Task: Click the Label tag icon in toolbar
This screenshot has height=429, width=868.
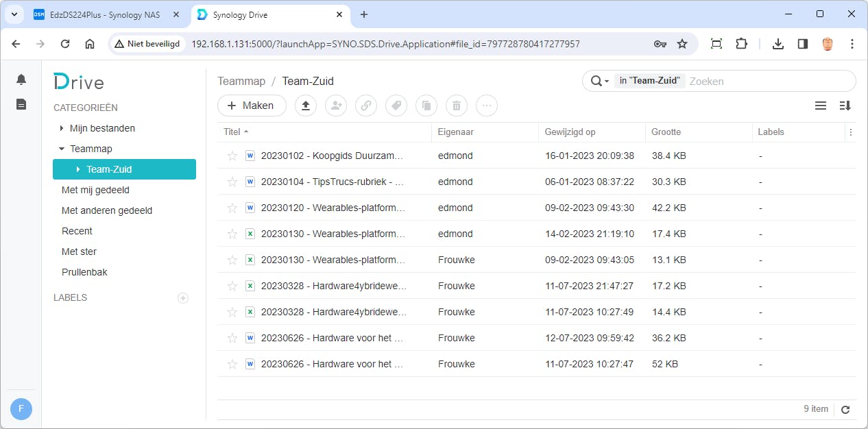Action: coord(396,106)
